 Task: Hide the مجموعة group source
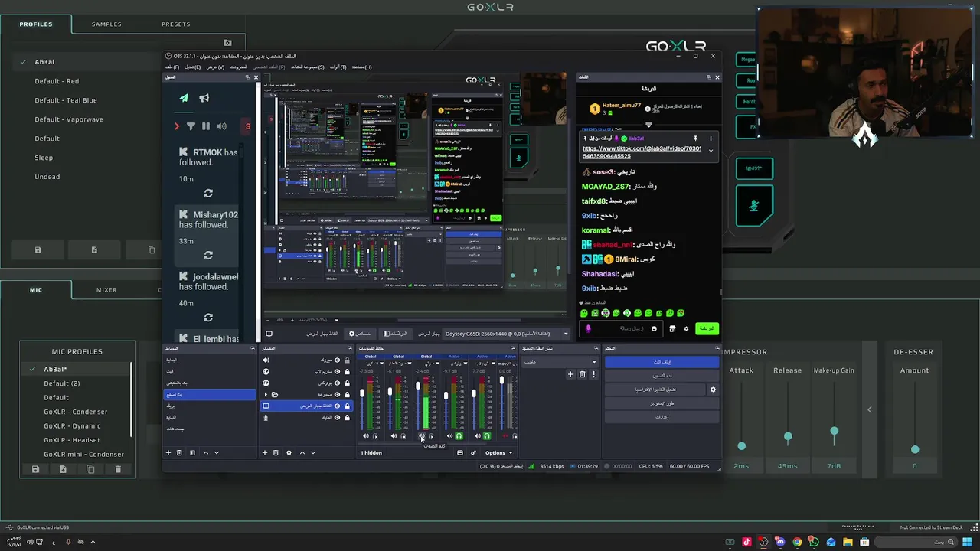tap(337, 394)
